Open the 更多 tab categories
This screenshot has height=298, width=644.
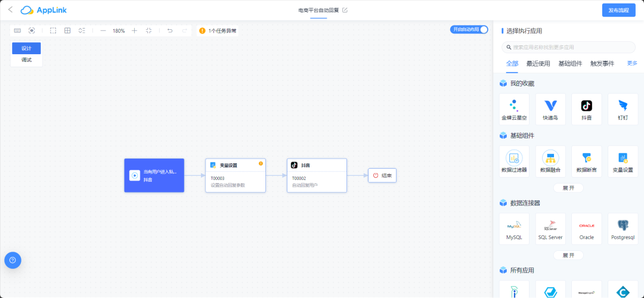(632, 63)
